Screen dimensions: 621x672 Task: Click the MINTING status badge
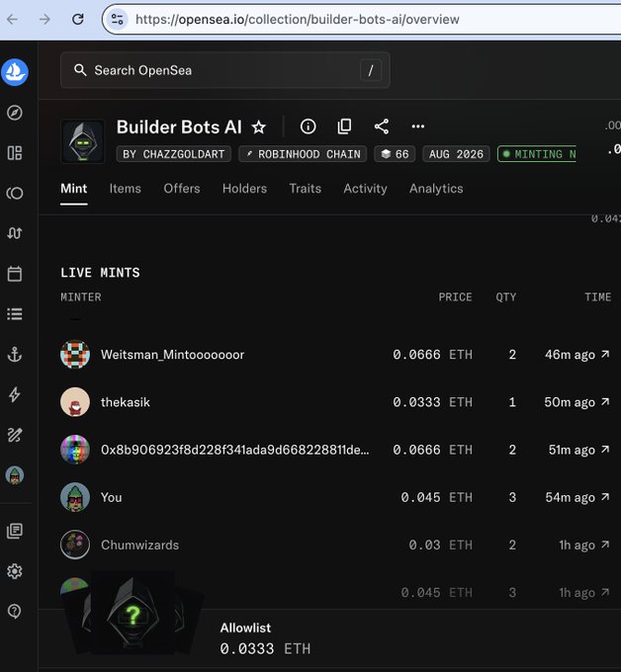(x=537, y=154)
